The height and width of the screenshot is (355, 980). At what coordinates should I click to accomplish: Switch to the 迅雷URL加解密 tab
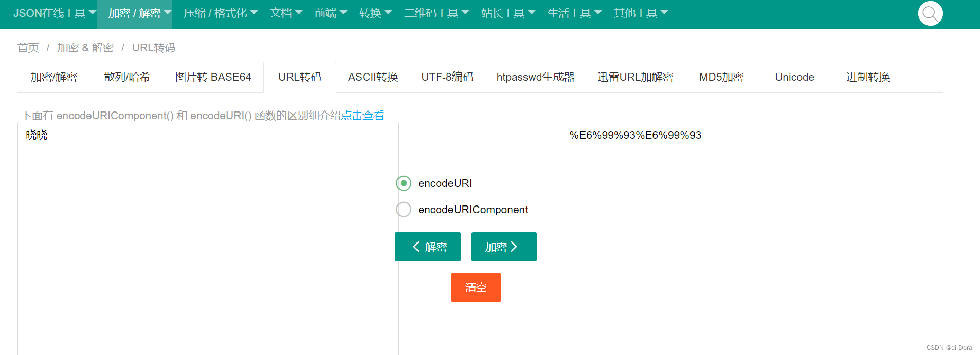coord(635,77)
